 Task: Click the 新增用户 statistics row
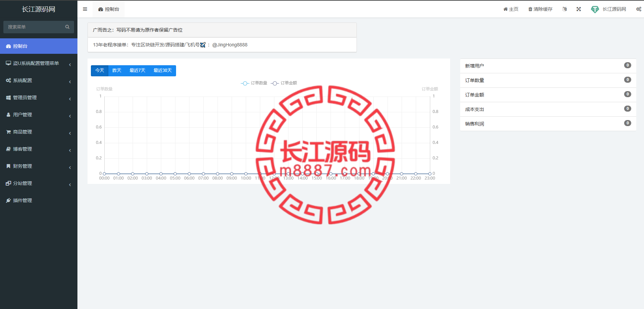(x=548, y=66)
